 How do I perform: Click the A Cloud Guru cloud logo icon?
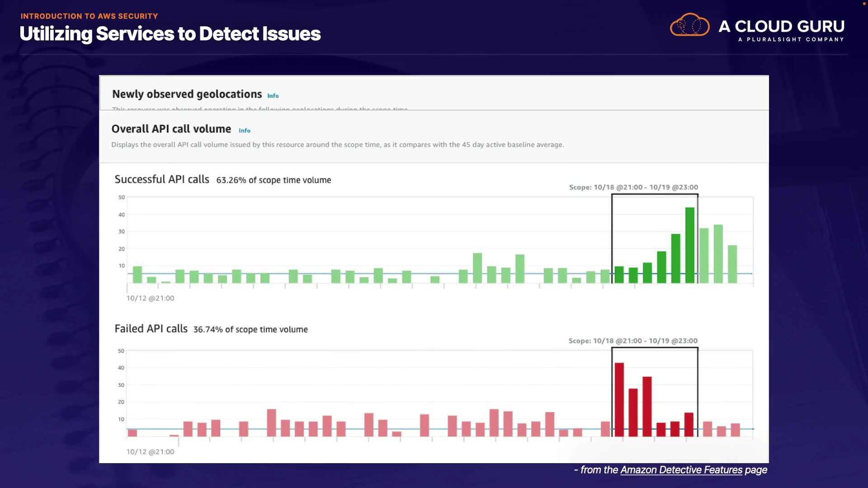[x=689, y=25]
